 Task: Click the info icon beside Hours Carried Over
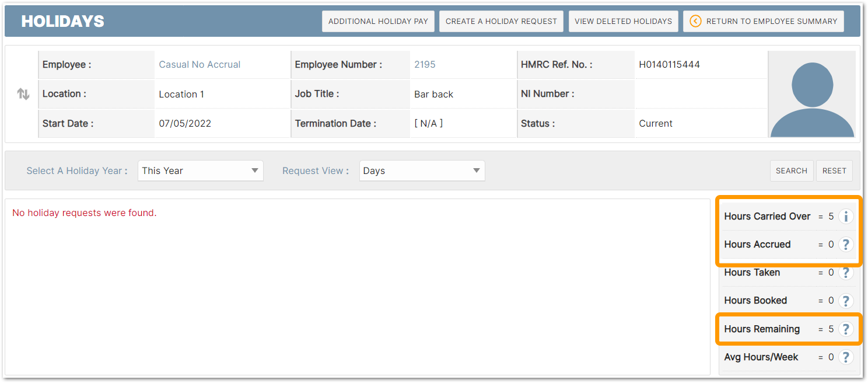(845, 217)
